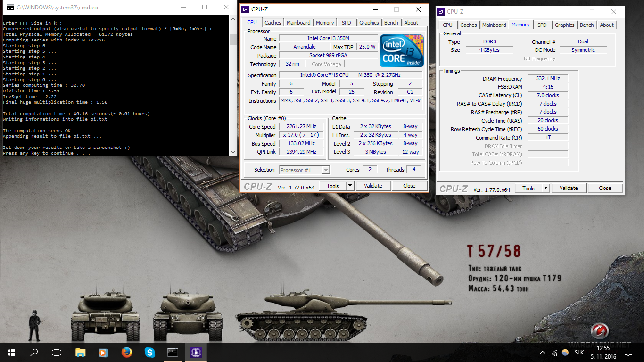Click QPI Link value 2394.29 MHz
The image size is (644, 362).
click(x=302, y=152)
